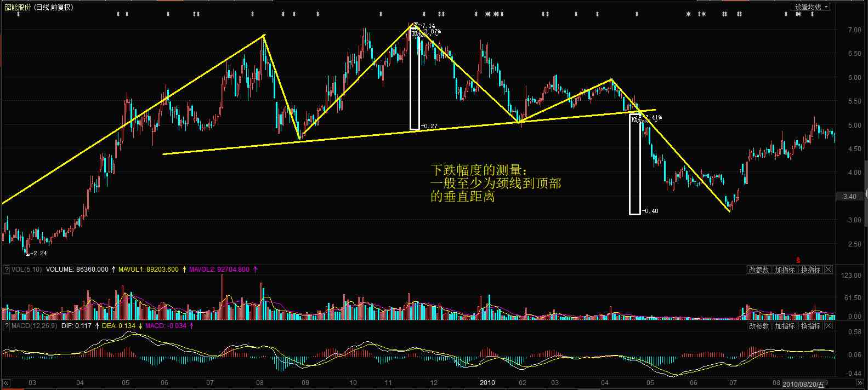The image size is (868, 390).
Task: Click the VOLUME: 86360.000 value
Action: pyautogui.click(x=77, y=269)
